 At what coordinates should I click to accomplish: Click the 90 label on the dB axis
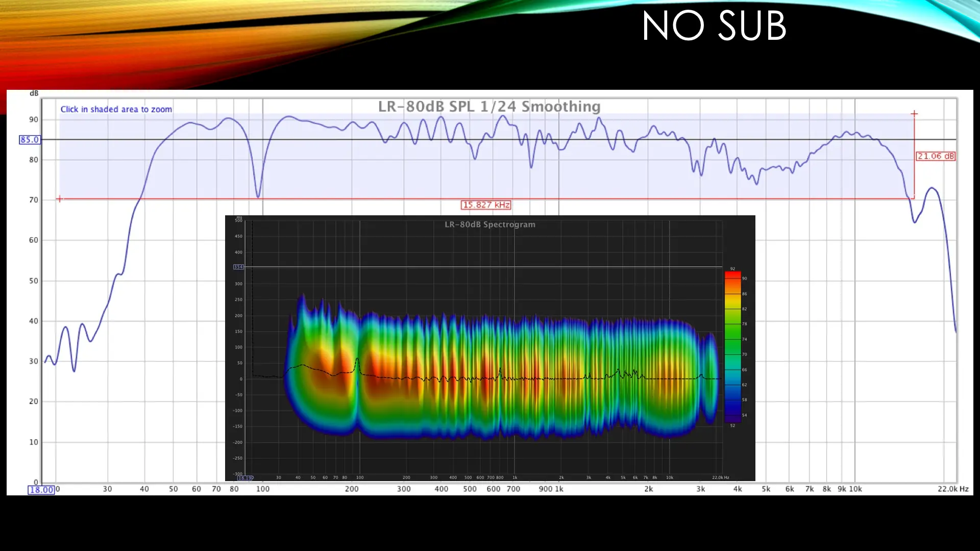[x=34, y=119]
